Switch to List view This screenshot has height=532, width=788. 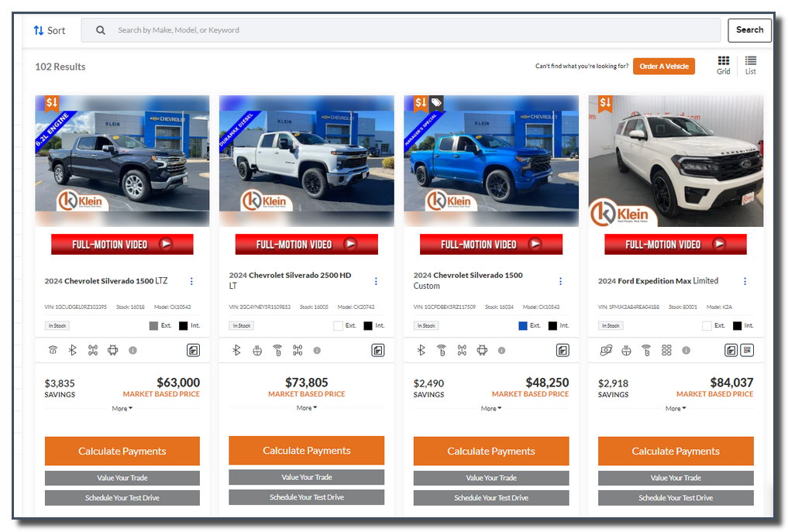tap(750, 65)
